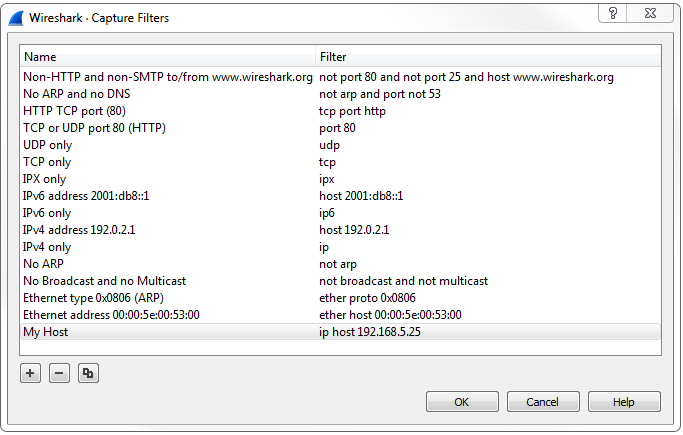This screenshot has height=435, width=683.
Task: Click the remove filter minus button
Action: [x=58, y=373]
